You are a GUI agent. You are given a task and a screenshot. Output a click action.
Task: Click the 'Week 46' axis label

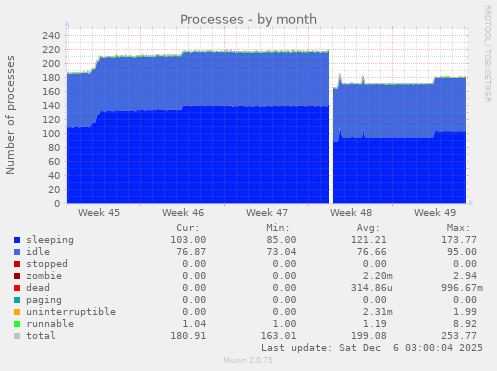pos(183,213)
